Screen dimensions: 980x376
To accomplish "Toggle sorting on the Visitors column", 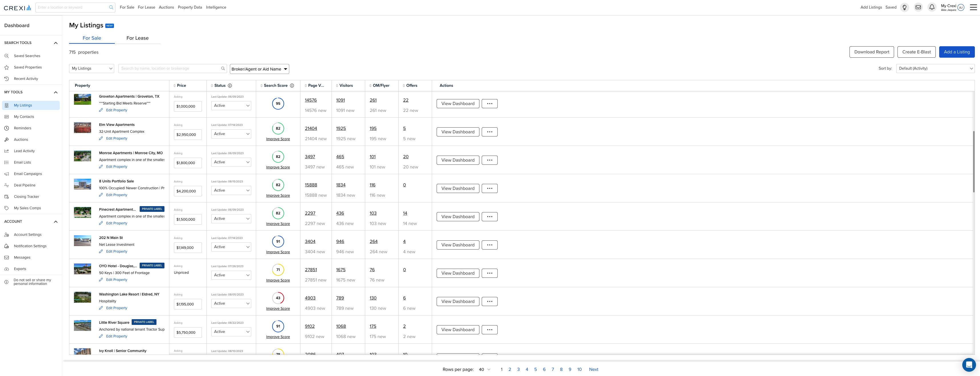I will (x=337, y=86).
